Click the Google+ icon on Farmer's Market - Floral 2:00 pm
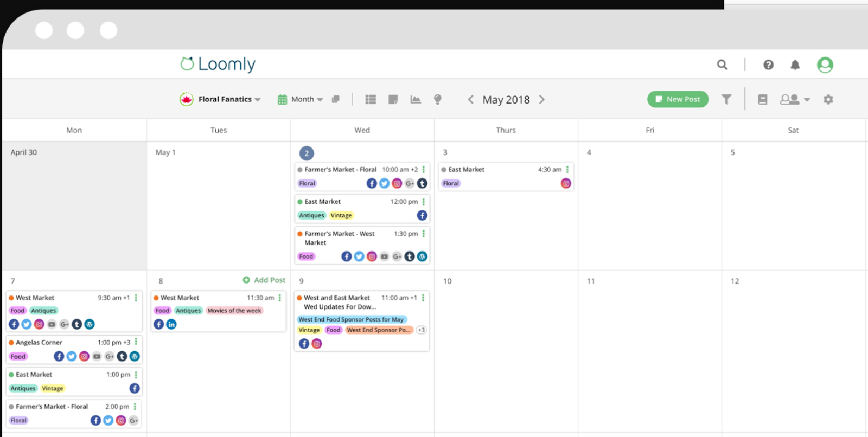Screen dimensions: 868x437 [133, 420]
